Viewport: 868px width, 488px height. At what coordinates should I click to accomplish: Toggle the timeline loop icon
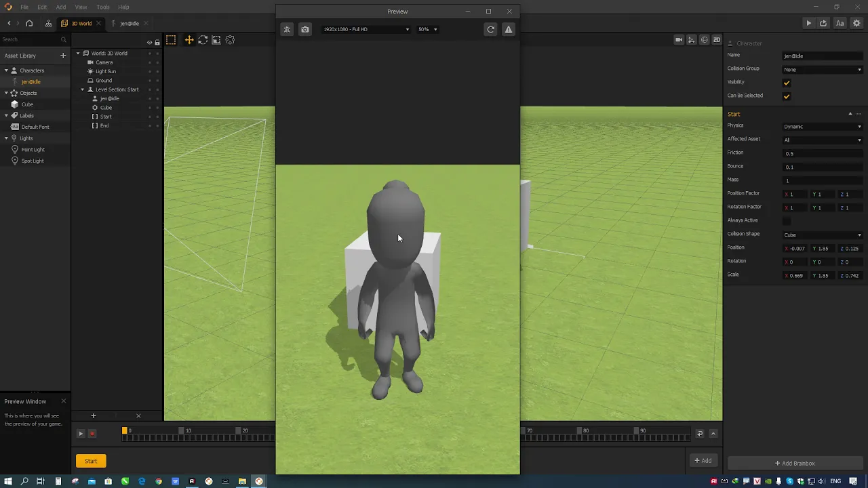coord(700,434)
